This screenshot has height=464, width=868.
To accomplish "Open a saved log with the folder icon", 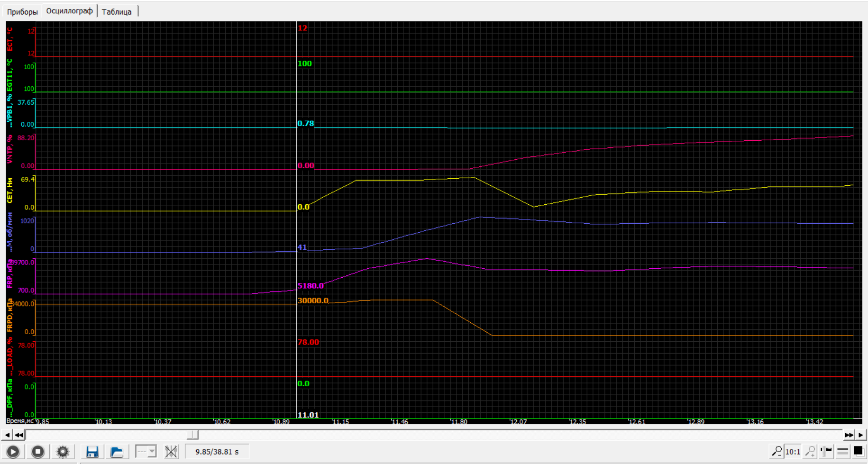I will (x=117, y=452).
